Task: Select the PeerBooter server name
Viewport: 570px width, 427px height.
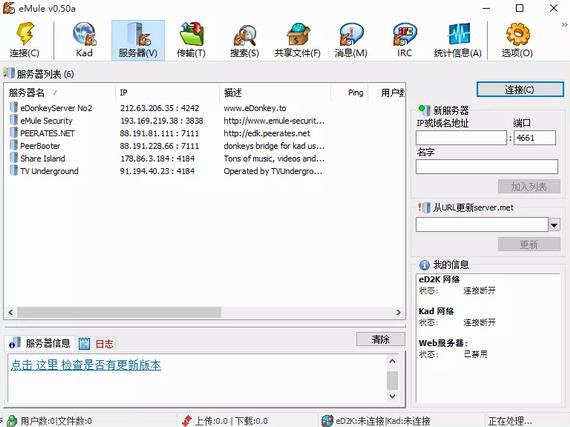Action: [40, 146]
